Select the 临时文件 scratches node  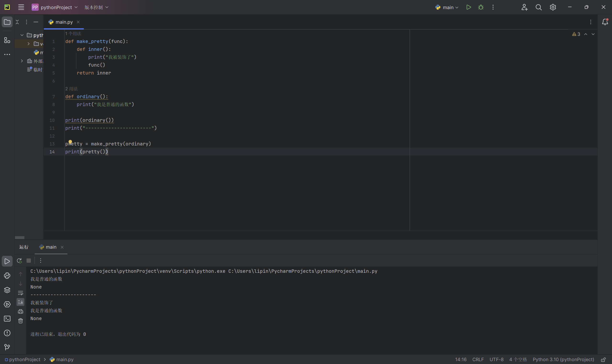tap(35, 70)
